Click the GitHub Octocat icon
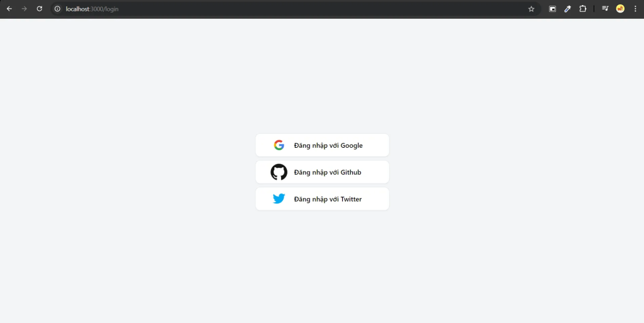 (x=279, y=172)
